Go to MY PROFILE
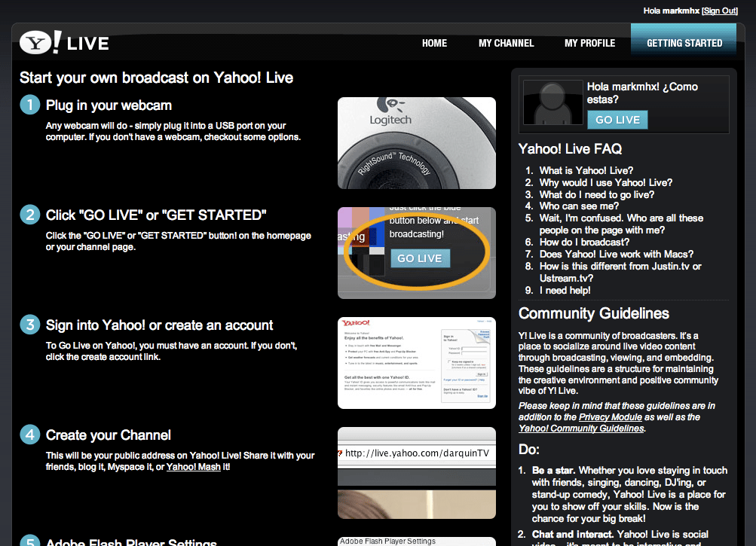Viewport: 756px width, 546px height. point(589,43)
